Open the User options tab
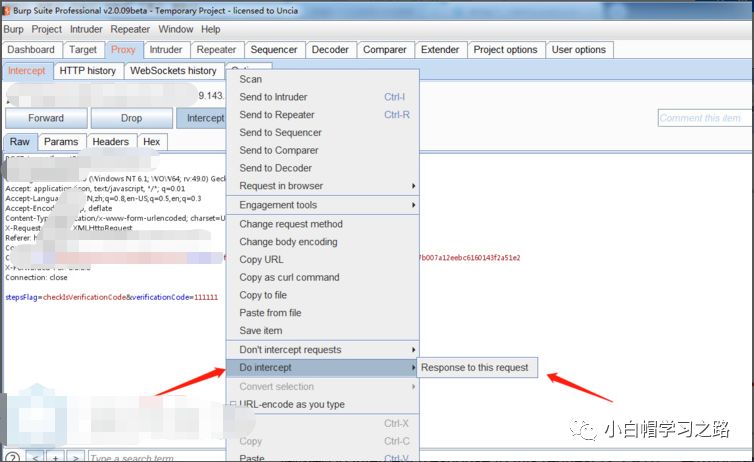Viewport: 754px width, 462px height. pyautogui.click(x=579, y=50)
